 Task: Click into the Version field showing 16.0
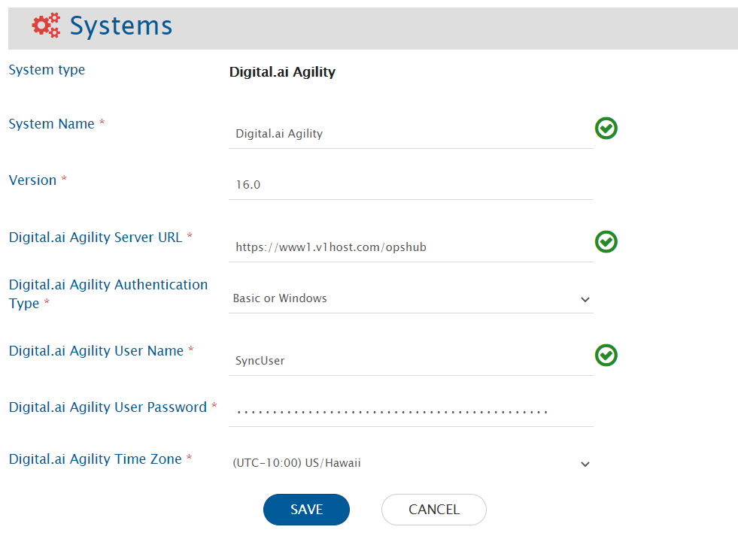pos(410,185)
